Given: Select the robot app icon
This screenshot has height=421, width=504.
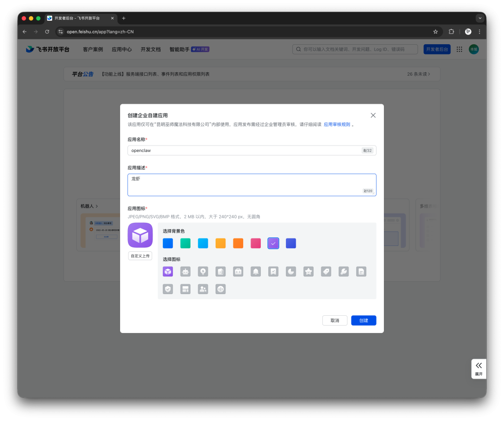Looking at the screenshot, I should point(186,271).
